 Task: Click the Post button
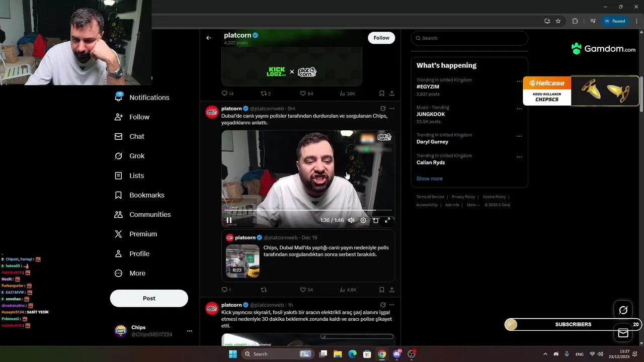149,298
